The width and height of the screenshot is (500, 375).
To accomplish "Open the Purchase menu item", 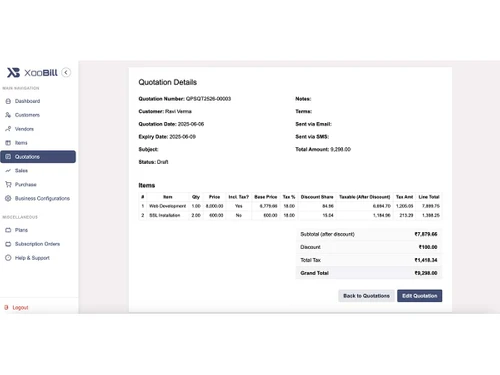I will pyautogui.click(x=26, y=184).
